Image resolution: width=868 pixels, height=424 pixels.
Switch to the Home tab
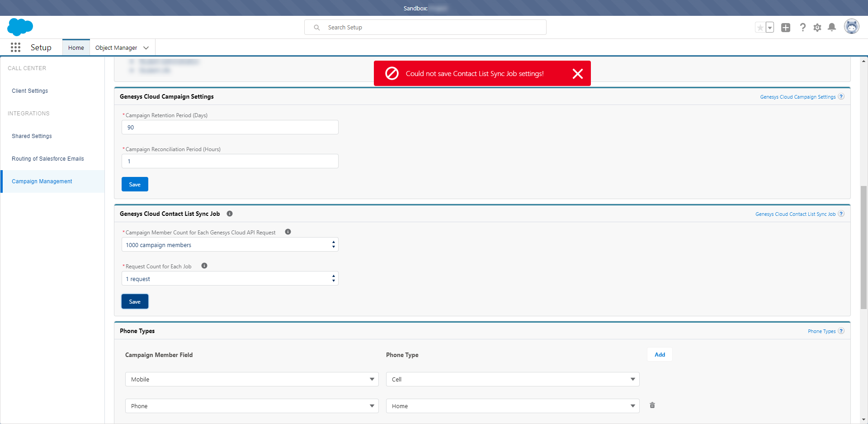click(x=76, y=48)
